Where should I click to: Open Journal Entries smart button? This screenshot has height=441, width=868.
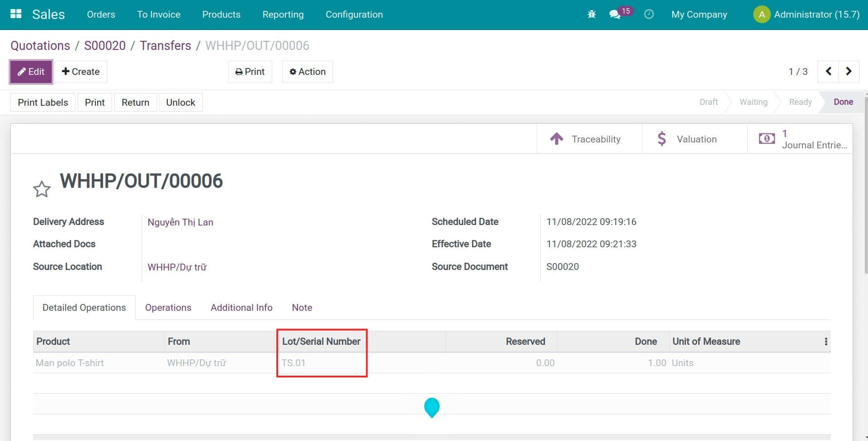tap(800, 139)
